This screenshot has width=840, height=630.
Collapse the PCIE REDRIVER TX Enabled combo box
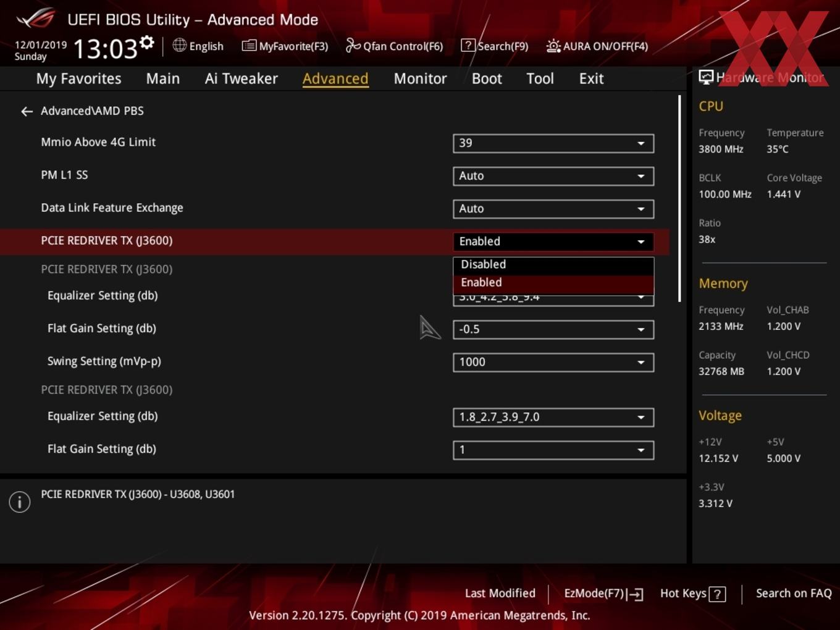click(553, 241)
